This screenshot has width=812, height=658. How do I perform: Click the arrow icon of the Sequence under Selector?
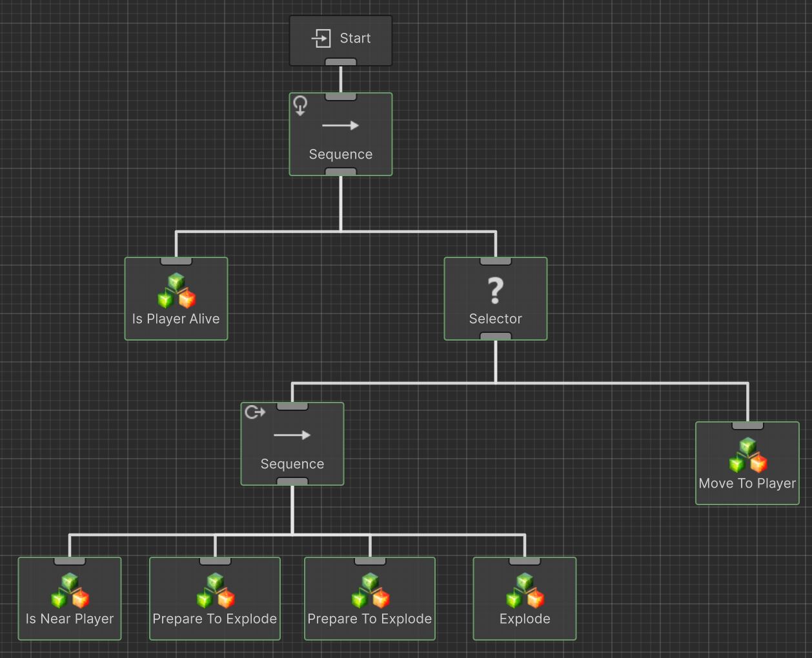(292, 435)
